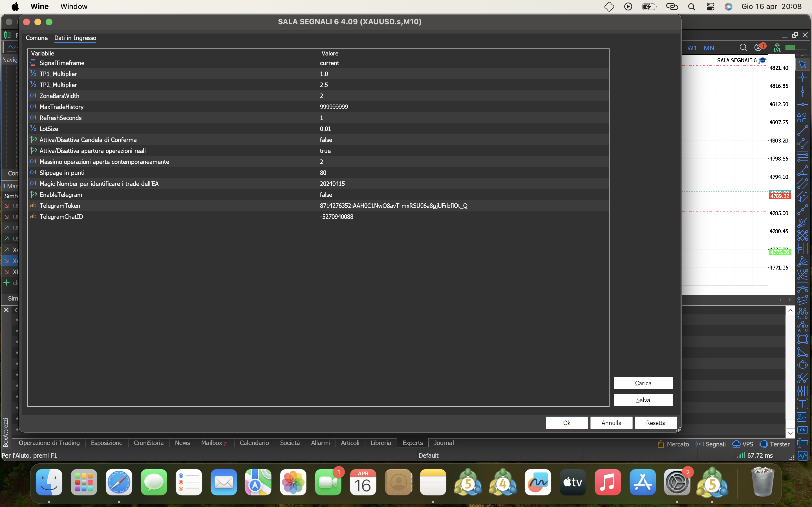Toggle EnableTelegram false value
Viewport: 812px width, 507px height.
[x=326, y=195]
